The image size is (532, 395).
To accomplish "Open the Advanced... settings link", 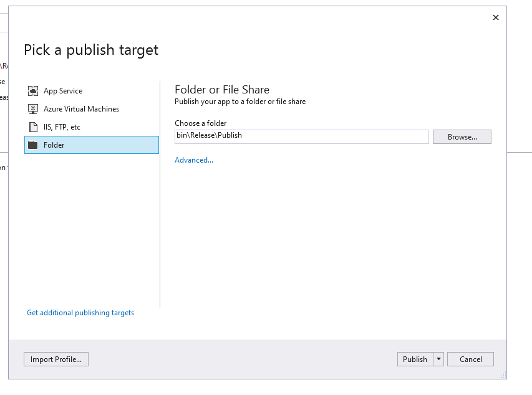I will tap(194, 160).
